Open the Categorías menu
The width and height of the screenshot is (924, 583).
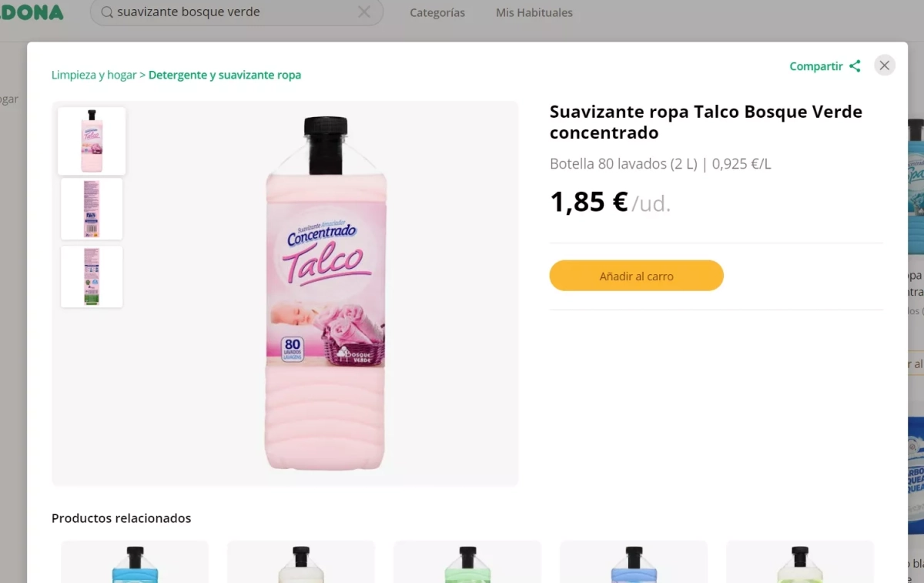point(437,12)
